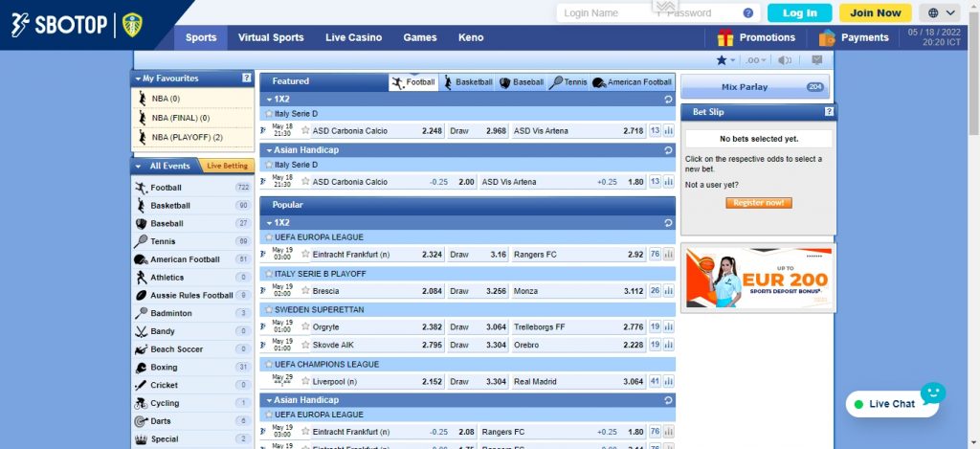Open statistics for ASD Carbonia Calcio 1X2 match
Image resolution: width=980 pixels, height=449 pixels.
tap(669, 131)
